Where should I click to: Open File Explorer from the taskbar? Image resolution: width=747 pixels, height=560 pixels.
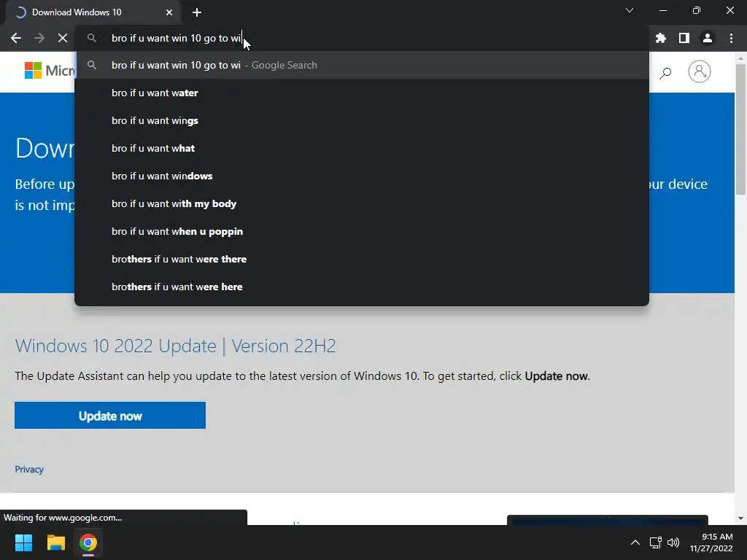[x=55, y=542]
